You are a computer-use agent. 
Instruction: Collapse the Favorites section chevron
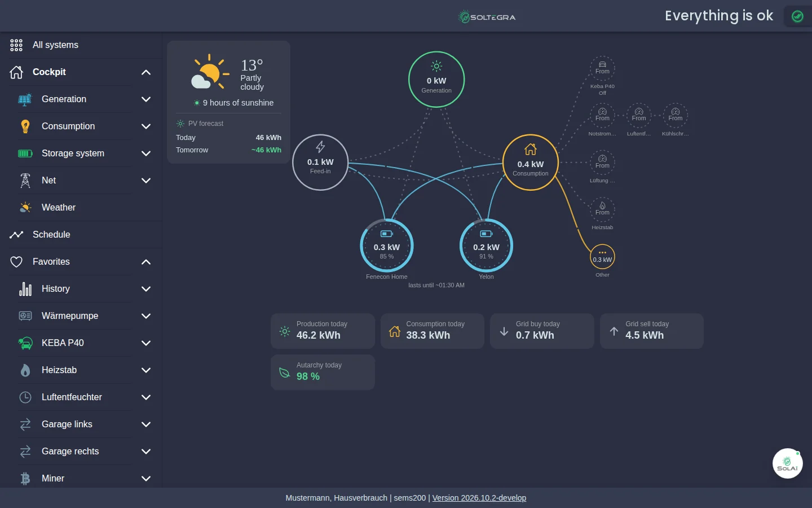coord(146,262)
